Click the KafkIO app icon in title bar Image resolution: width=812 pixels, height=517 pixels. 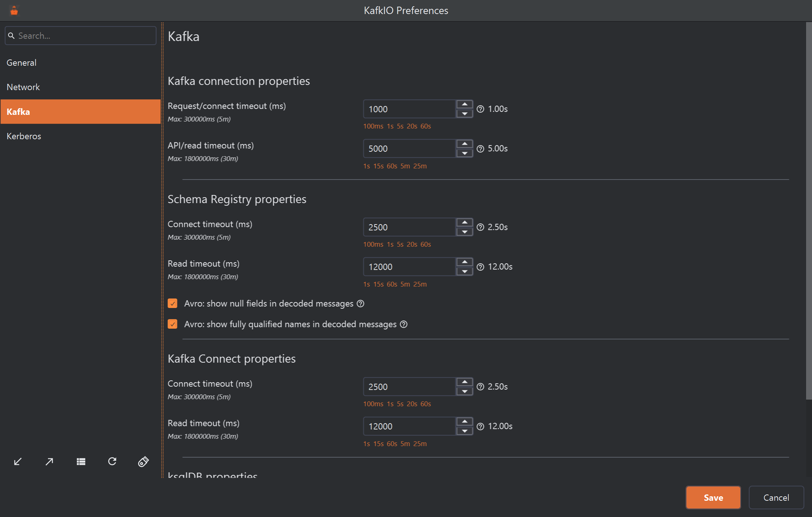tap(14, 11)
